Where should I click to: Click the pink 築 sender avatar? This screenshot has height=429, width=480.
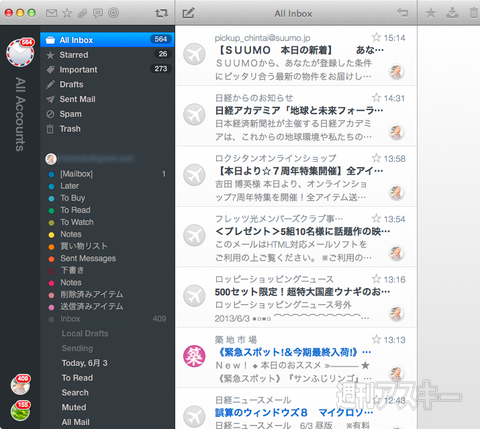pyautogui.click(x=194, y=356)
